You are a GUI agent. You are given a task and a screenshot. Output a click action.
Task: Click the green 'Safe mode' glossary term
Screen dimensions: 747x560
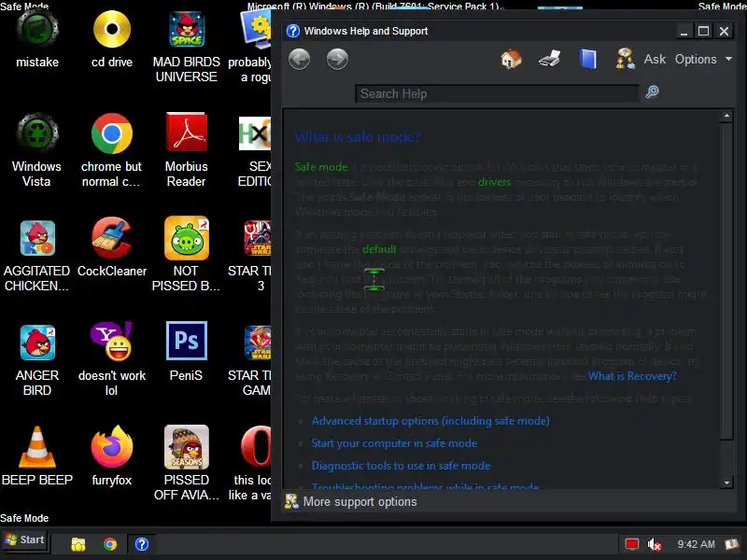(321, 167)
